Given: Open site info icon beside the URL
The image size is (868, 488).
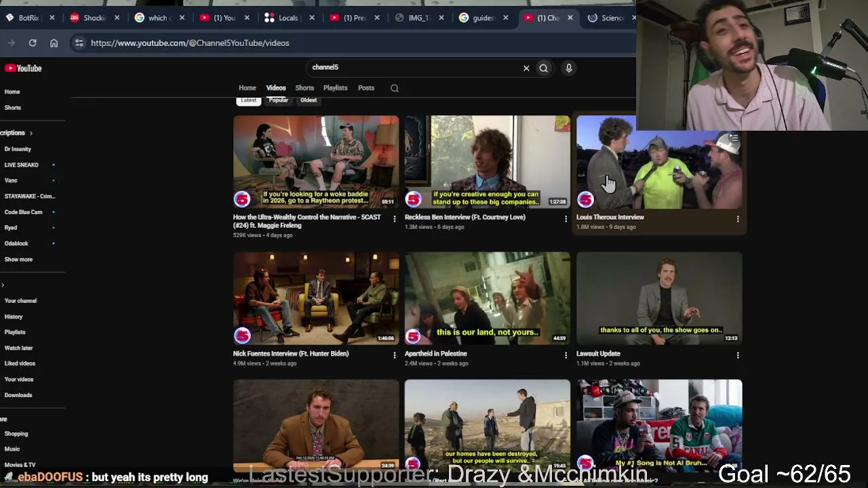Looking at the screenshot, I should [79, 43].
